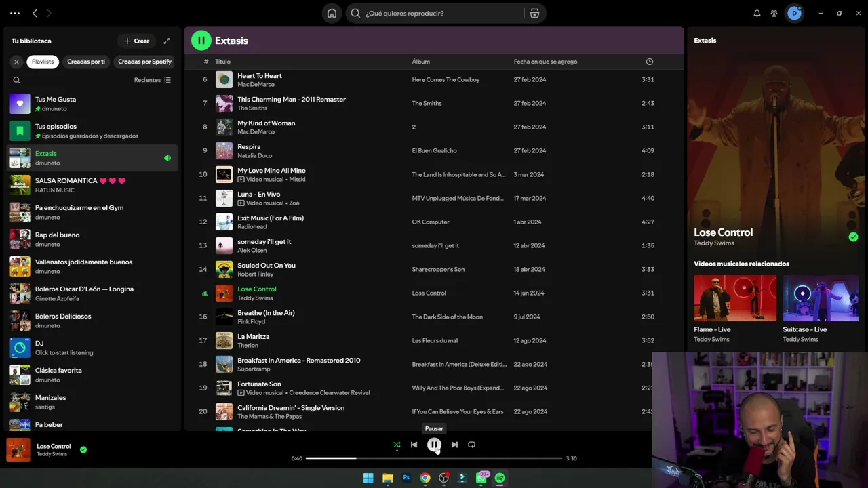The image size is (868, 488).
Task: Sort by Fecha en que se agregó
Action: point(546,62)
